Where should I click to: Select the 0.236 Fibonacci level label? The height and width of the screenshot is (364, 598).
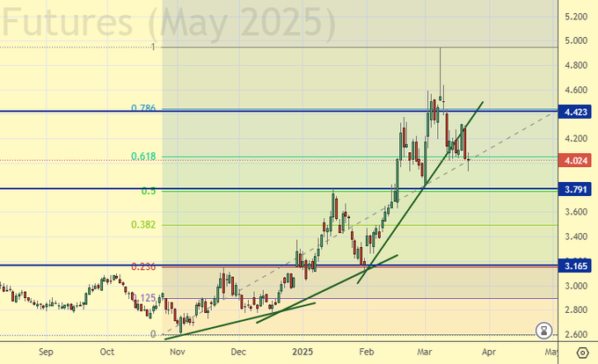(143, 267)
